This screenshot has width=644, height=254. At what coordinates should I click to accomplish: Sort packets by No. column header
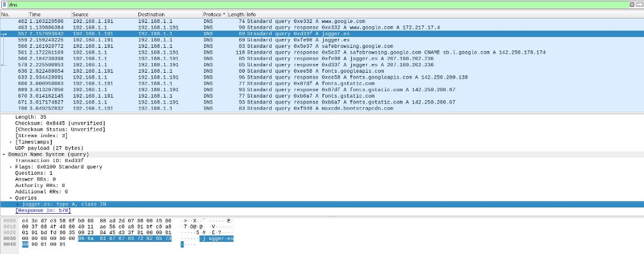[x=14, y=15]
